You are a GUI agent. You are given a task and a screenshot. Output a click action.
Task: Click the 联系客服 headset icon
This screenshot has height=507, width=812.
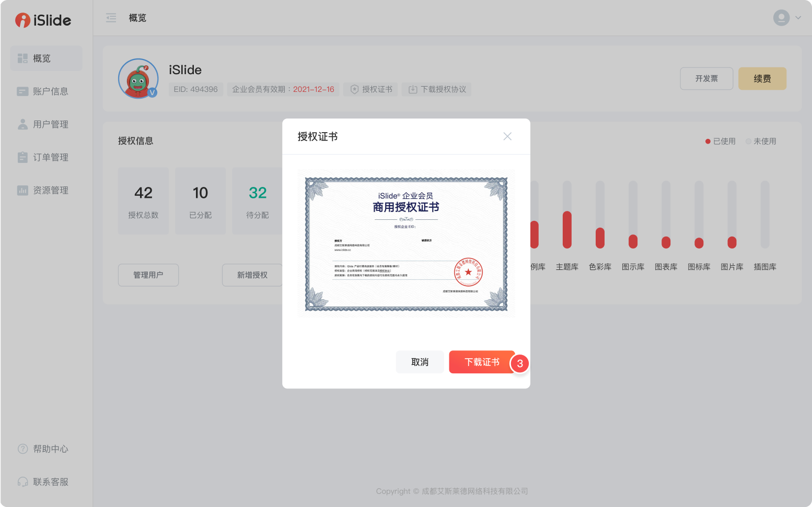pos(22,482)
